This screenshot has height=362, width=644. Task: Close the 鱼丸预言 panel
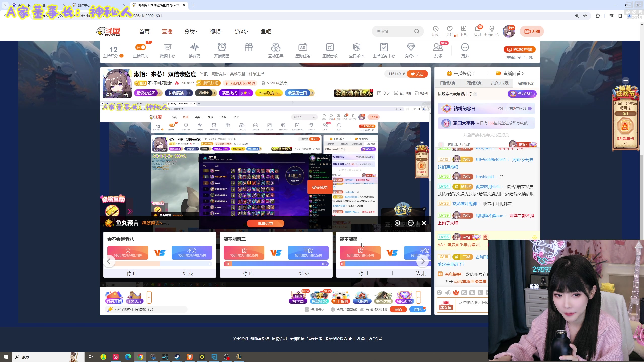424,223
